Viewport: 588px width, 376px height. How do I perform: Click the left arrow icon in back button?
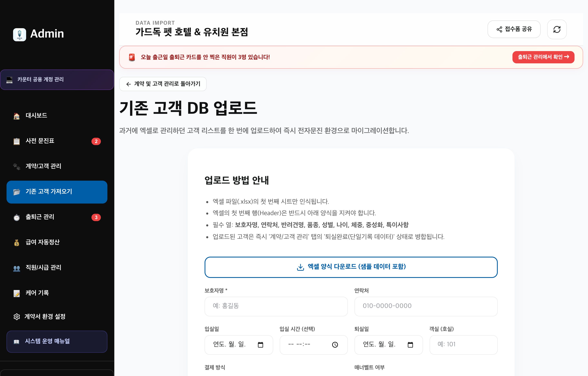[x=128, y=84]
